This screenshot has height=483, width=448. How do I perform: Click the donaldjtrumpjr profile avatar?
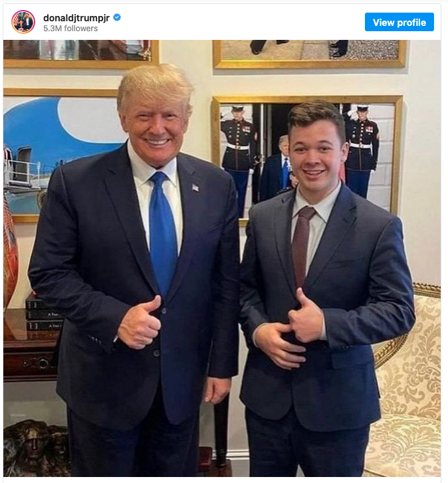(x=23, y=21)
